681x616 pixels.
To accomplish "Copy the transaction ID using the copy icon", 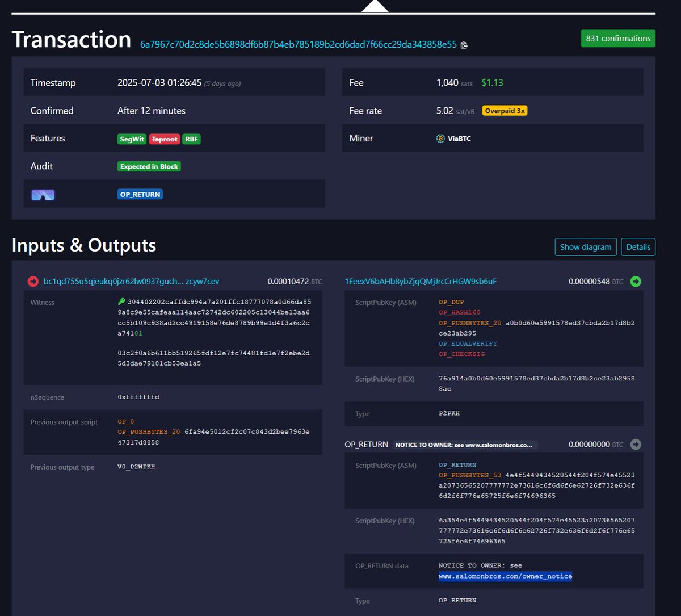I will [464, 45].
